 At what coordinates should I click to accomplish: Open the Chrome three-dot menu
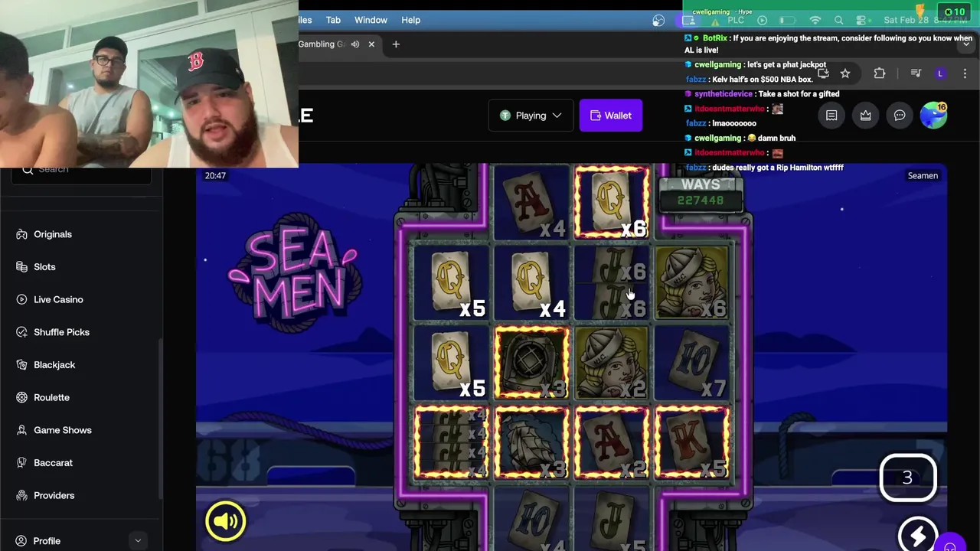coord(965,73)
